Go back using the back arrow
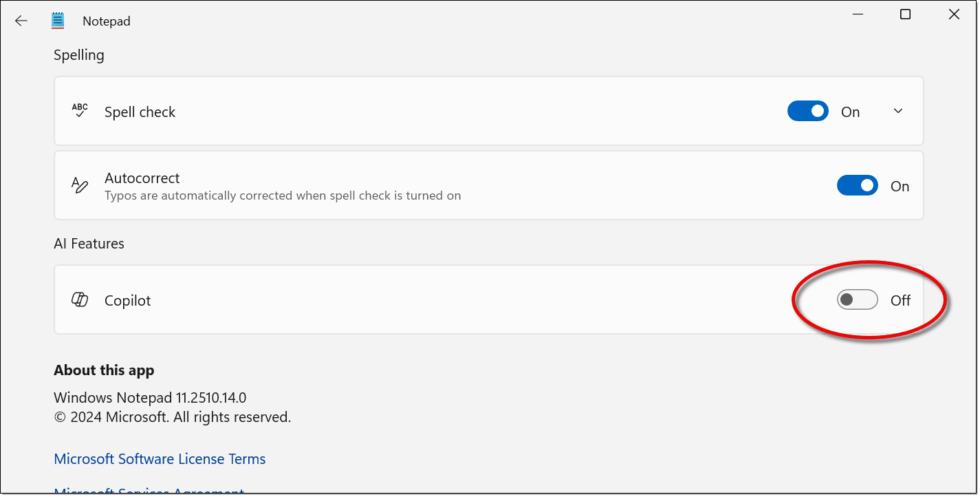 [21, 21]
